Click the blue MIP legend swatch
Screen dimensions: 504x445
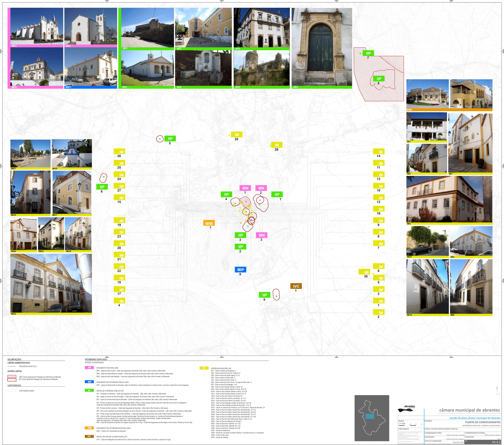point(89,382)
